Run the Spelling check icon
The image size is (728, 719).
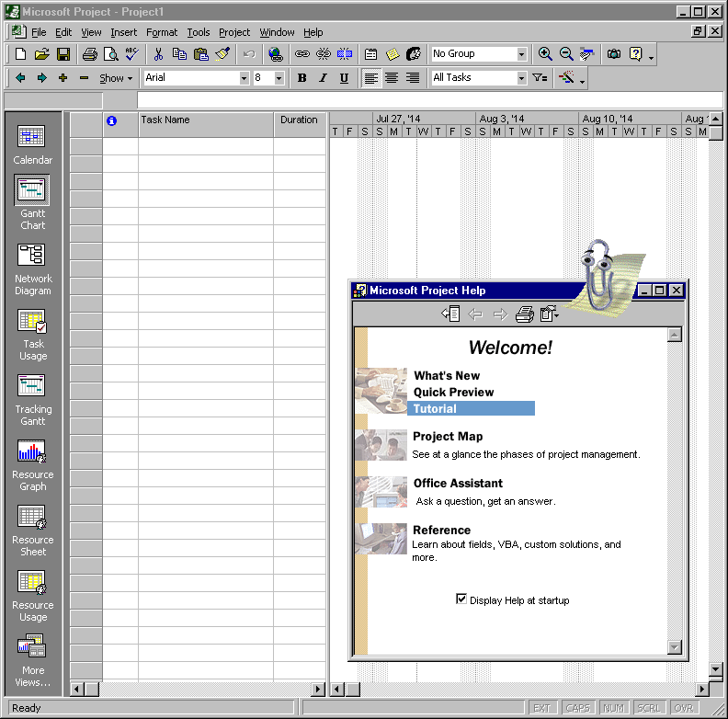[131, 54]
